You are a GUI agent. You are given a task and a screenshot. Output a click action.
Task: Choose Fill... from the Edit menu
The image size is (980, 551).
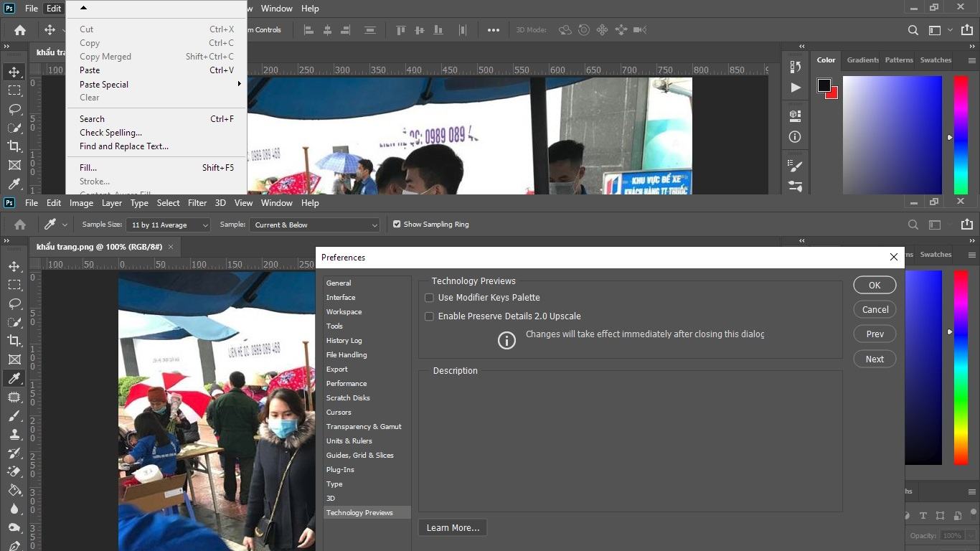coord(88,168)
